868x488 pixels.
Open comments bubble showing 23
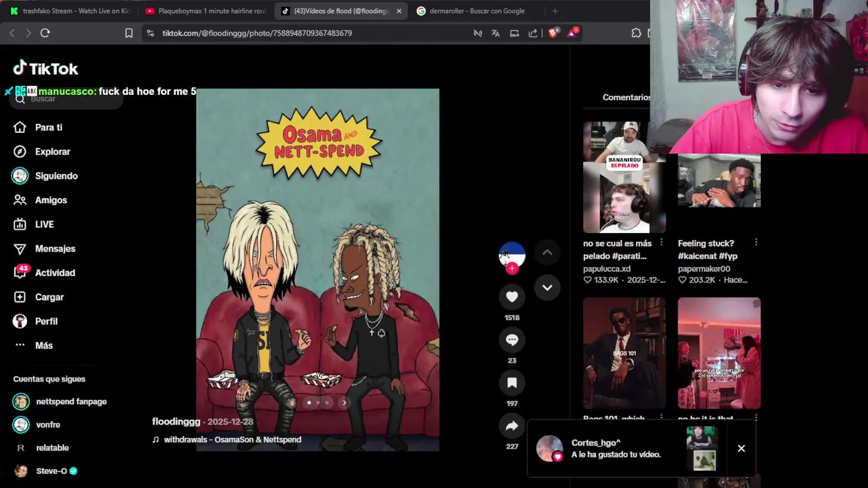coord(512,340)
